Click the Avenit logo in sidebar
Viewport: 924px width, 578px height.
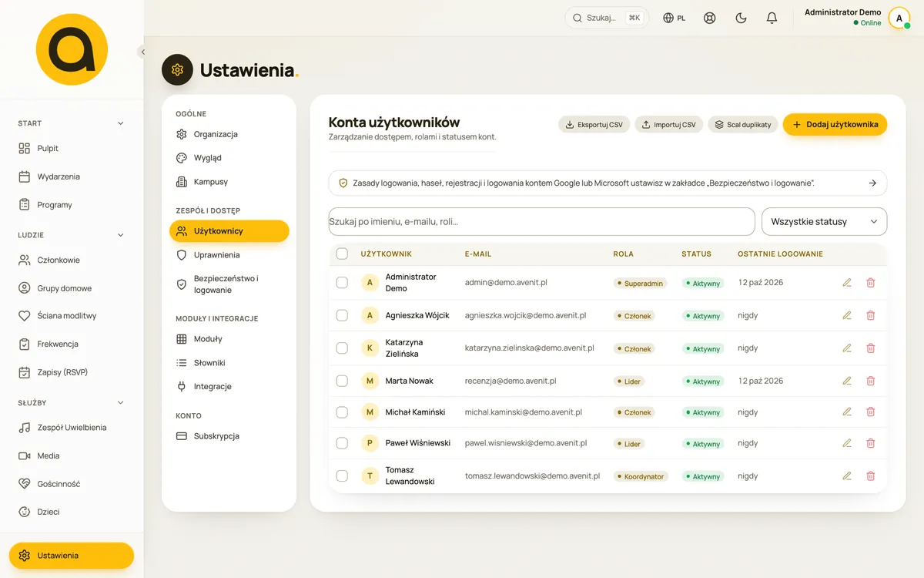72,49
